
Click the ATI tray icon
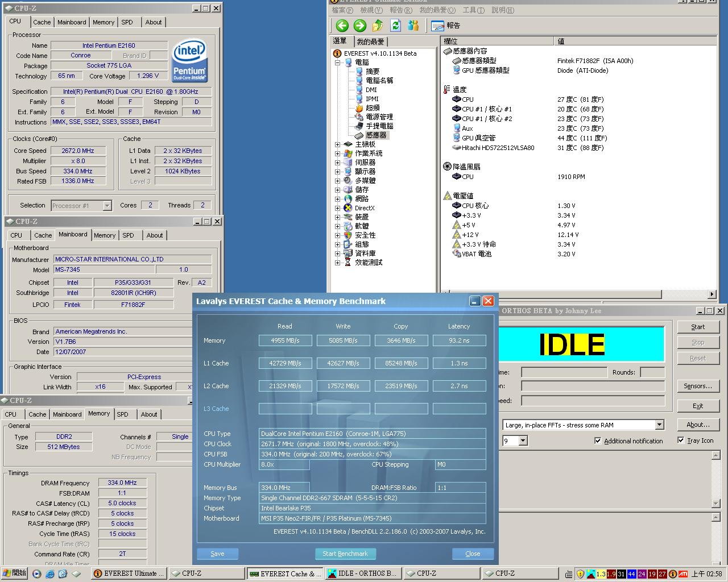coord(683,574)
